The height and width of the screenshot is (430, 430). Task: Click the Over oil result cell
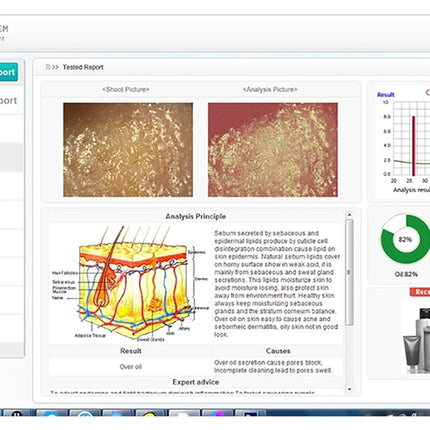[131, 367]
